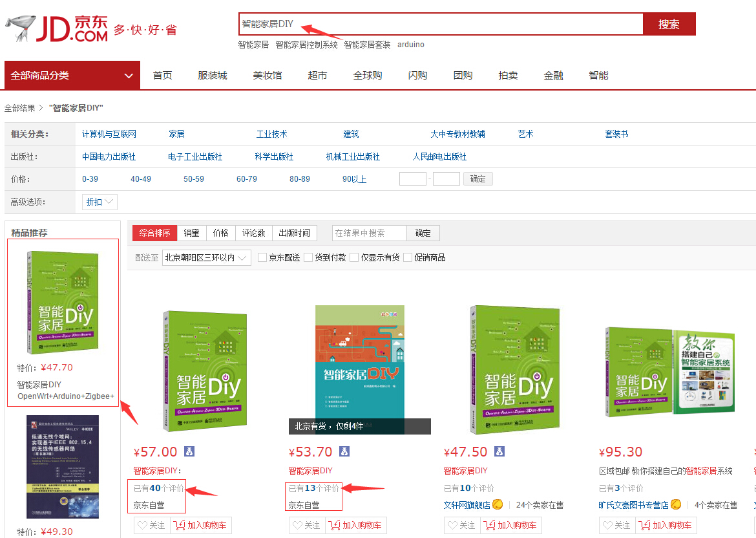Click the 24个卖家在售 link
The height and width of the screenshot is (538, 756).
coord(540,505)
